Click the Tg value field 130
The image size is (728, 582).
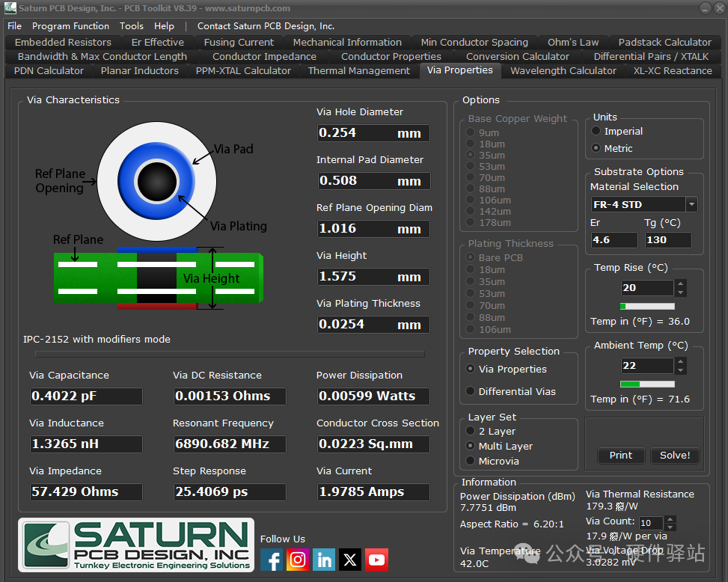pos(668,240)
